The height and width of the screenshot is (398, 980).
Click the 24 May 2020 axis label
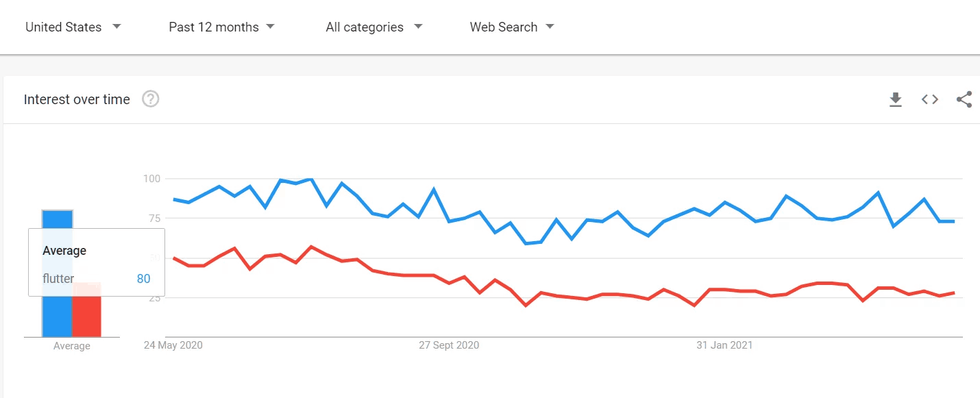[x=173, y=345]
